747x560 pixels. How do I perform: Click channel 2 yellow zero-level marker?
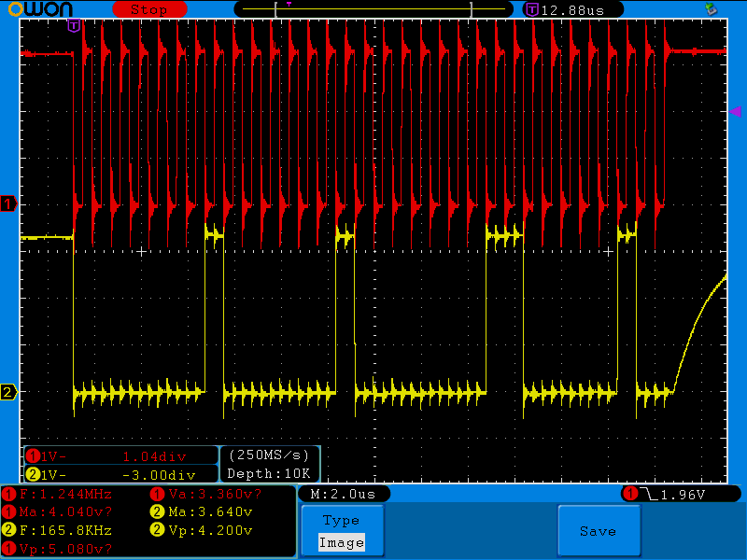pyautogui.click(x=9, y=392)
